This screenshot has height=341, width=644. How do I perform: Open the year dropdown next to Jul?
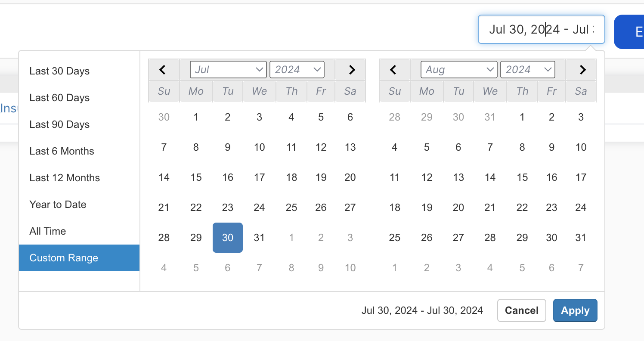297,69
